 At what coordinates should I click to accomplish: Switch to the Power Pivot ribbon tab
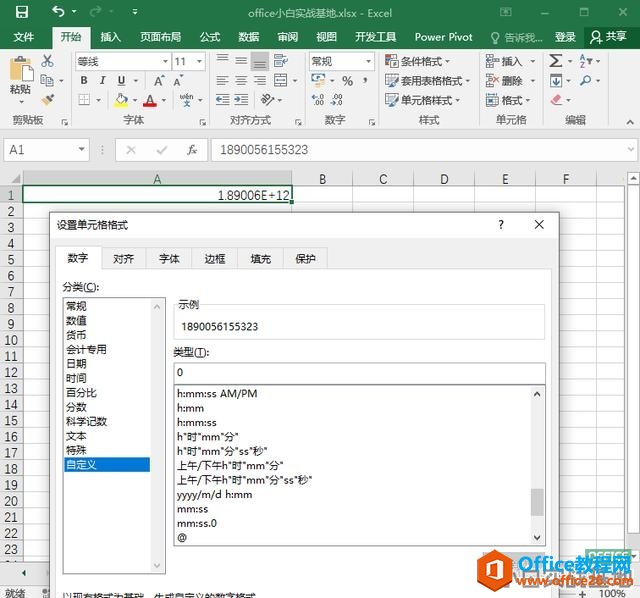click(x=443, y=37)
